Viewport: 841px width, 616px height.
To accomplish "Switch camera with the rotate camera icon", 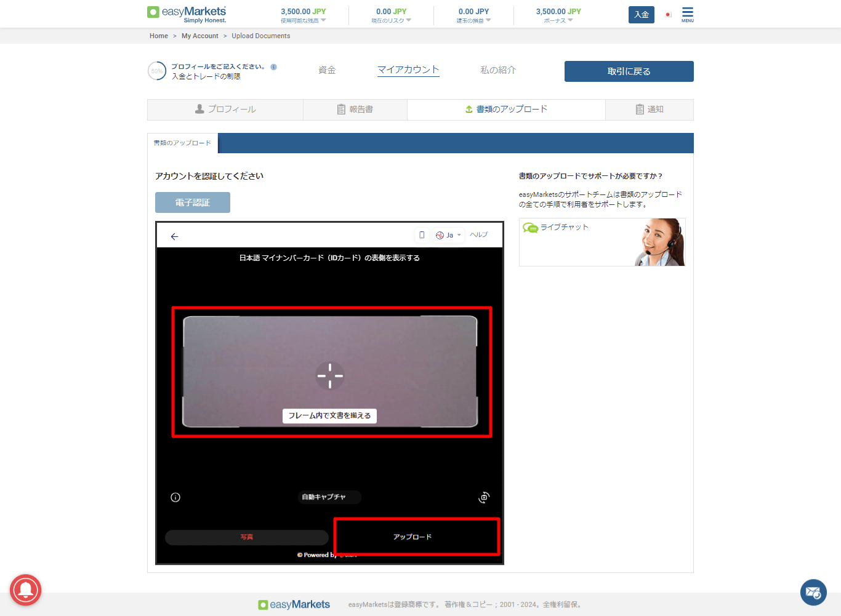I will coord(484,497).
